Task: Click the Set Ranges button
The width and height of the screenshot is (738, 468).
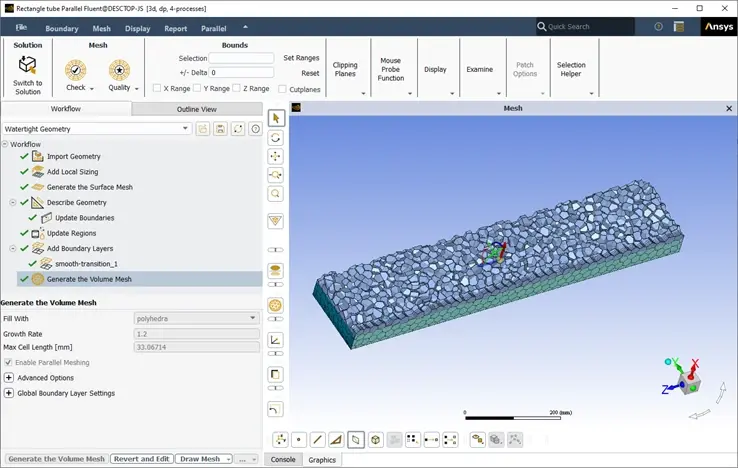Action: (x=301, y=58)
